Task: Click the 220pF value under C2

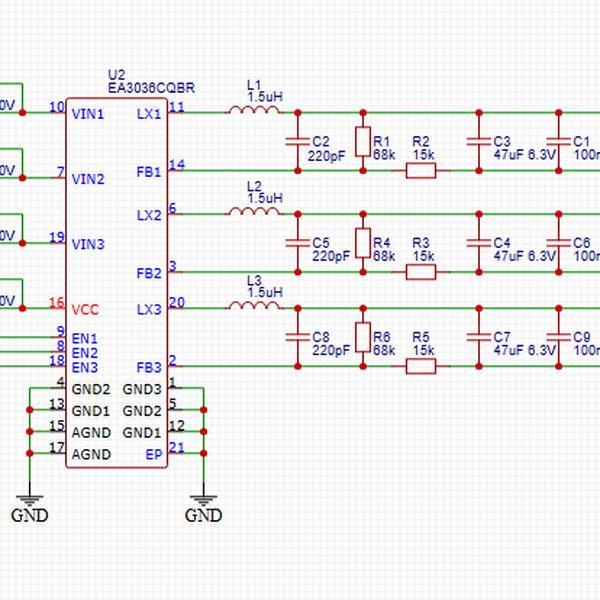Action: click(x=326, y=155)
